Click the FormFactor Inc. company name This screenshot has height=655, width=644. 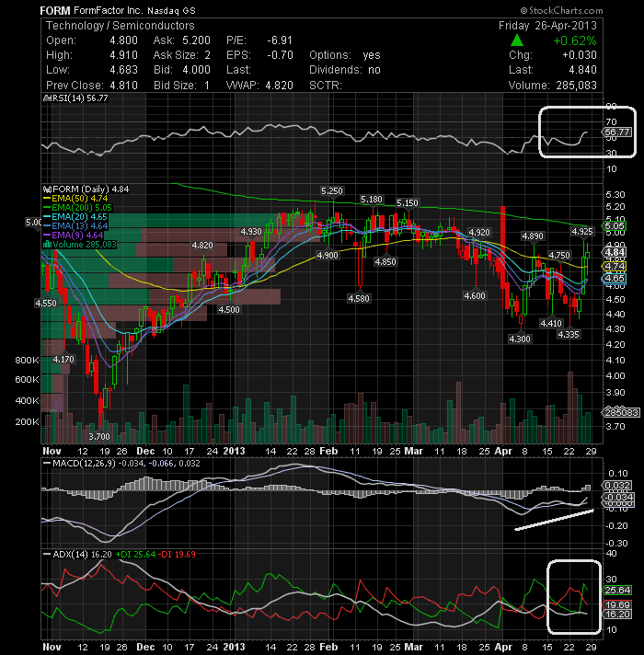click(x=109, y=10)
